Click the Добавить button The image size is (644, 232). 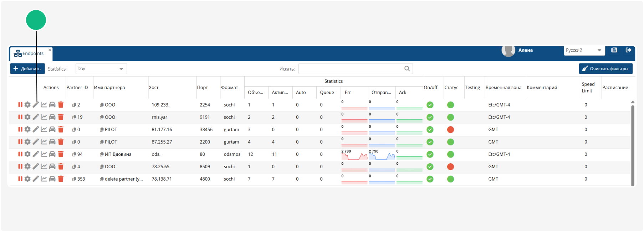coord(27,69)
